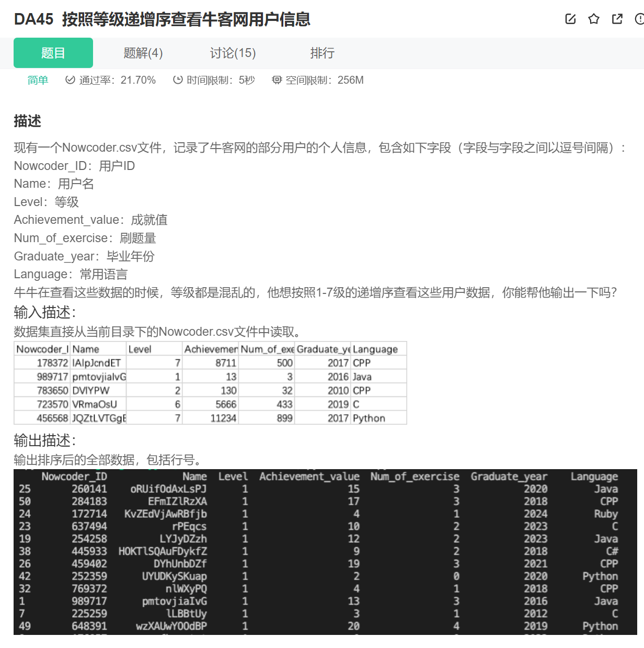
Task: Click the memory limit chip icon
Action: [277, 80]
